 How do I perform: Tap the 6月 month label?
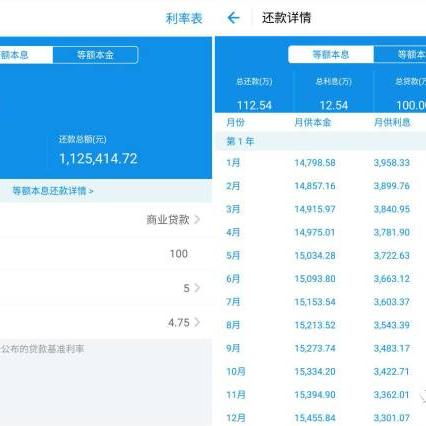point(233,279)
